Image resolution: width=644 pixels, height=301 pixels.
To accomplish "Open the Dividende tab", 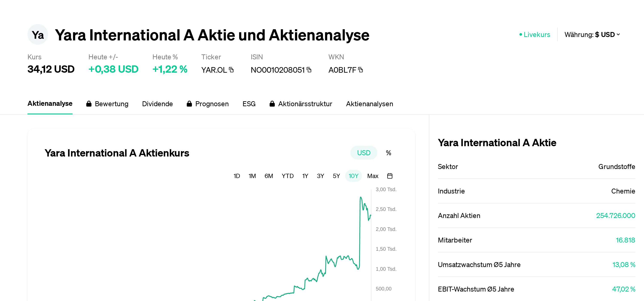I will tap(157, 104).
